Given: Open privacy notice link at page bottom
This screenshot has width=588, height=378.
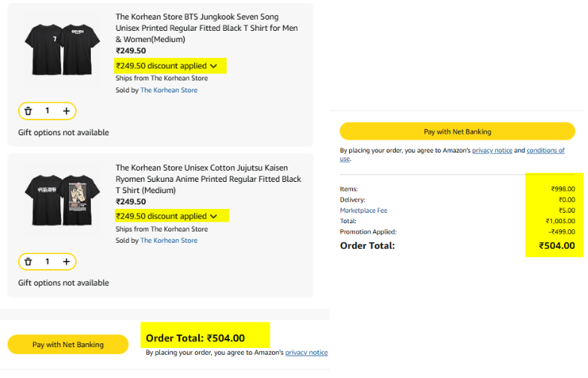Looking at the screenshot, I should pyautogui.click(x=306, y=352).
